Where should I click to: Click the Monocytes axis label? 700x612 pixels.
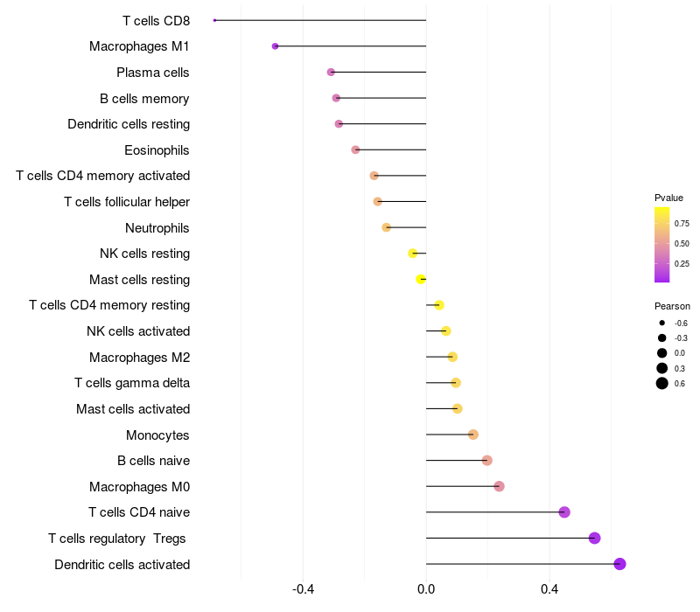(x=157, y=435)
